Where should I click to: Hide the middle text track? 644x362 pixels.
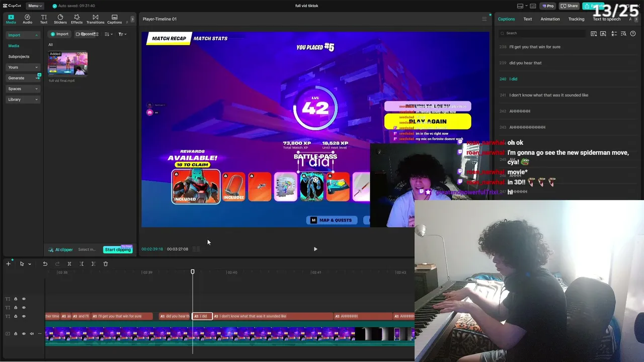tap(24, 308)
